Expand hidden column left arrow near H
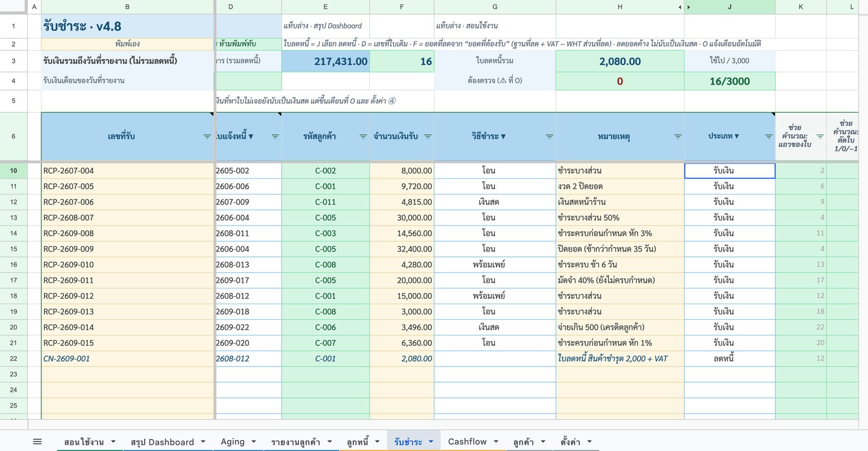This screenshot has height=451, width=868. pyautogui.click(x=680, y=7)
